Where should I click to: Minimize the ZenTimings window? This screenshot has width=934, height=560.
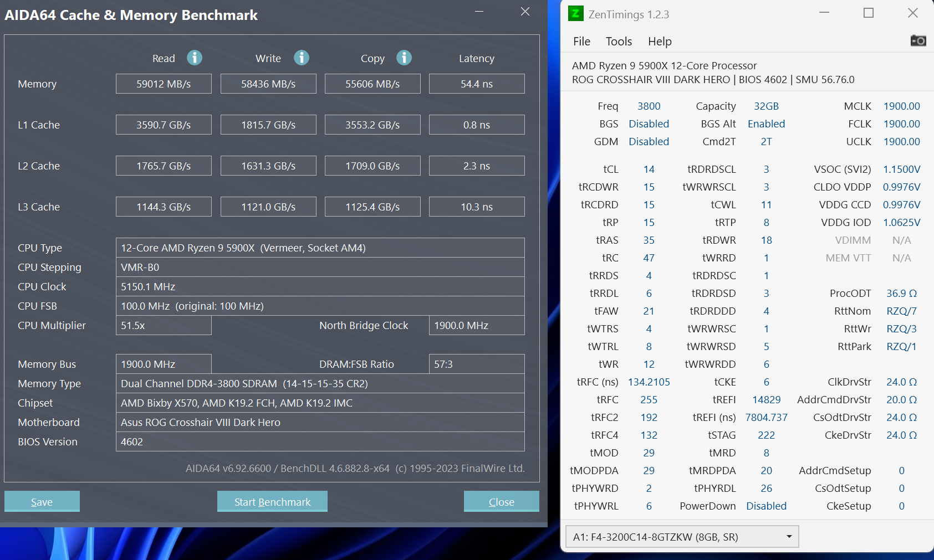[x=824, y=13]
